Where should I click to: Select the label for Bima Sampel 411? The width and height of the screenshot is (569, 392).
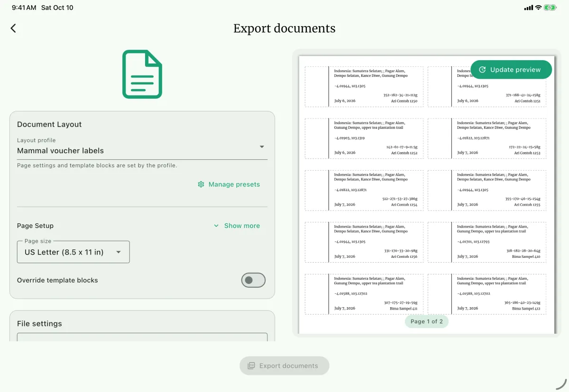pos(364,294)
